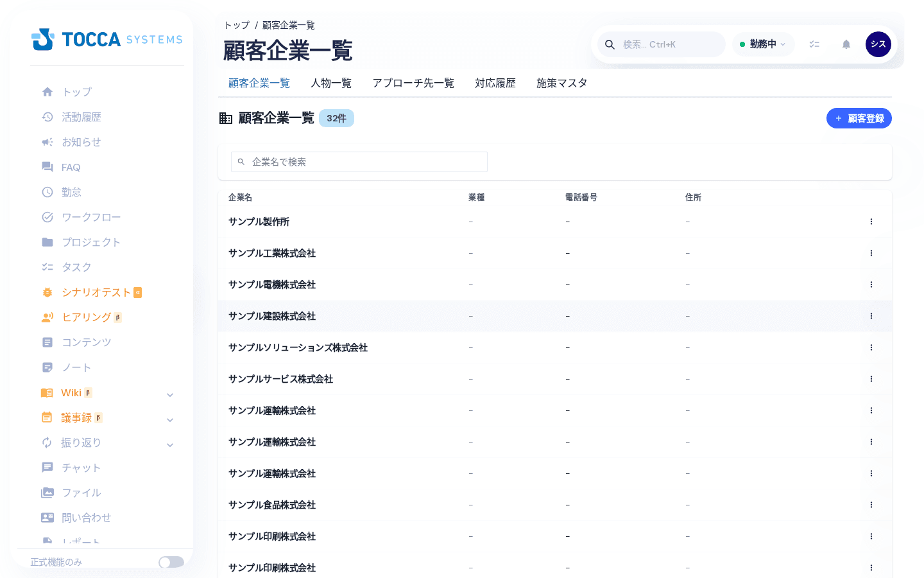Open サンプル製作所 company entry
Image resolution: width=924 pixels, height=578 pixels.
click(x=259, y=222)
